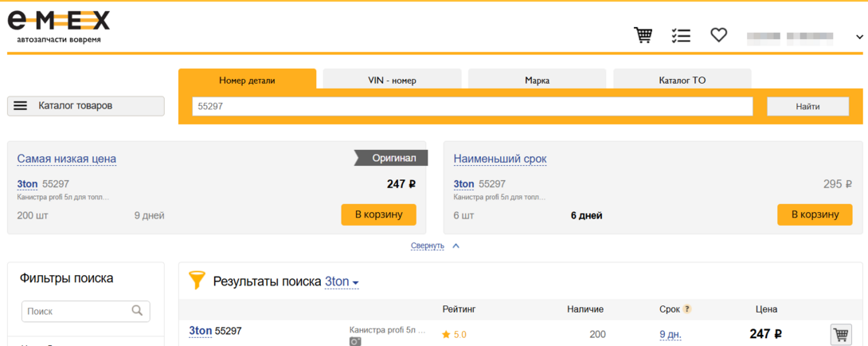Click the Цена column header
This screenshot has width=868, height=346.
766,309
